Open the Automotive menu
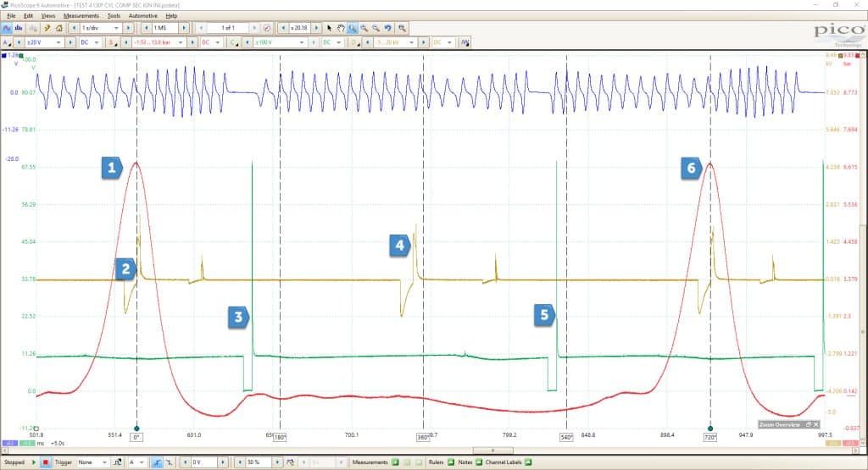 [142, 16]
